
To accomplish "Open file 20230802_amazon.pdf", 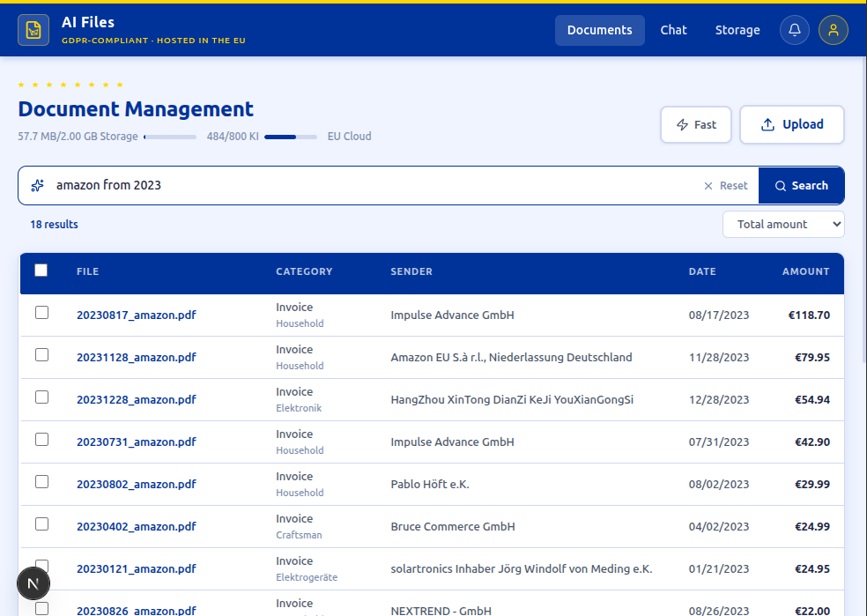I will (x=136, y=484).
